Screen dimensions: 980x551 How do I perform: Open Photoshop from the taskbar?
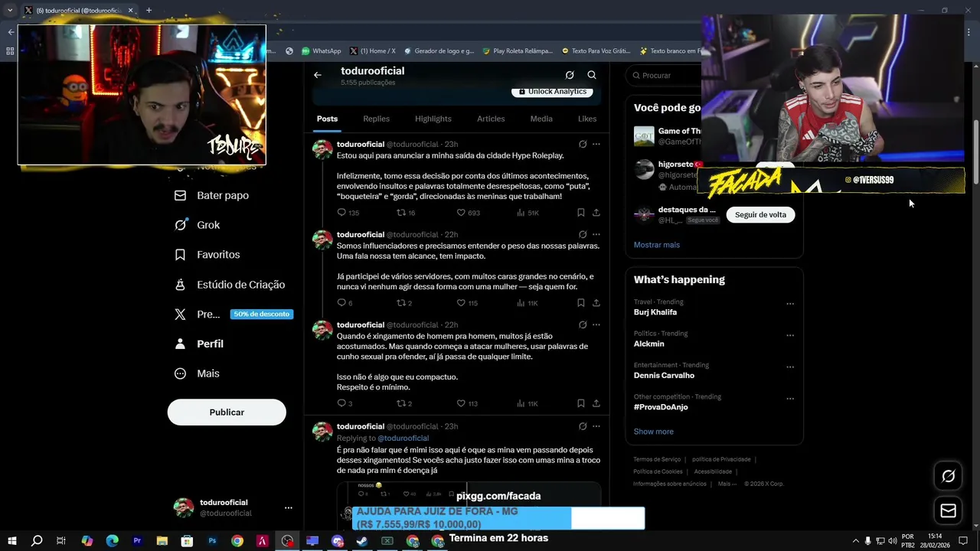pyautogui.click(x=212, y=541)
